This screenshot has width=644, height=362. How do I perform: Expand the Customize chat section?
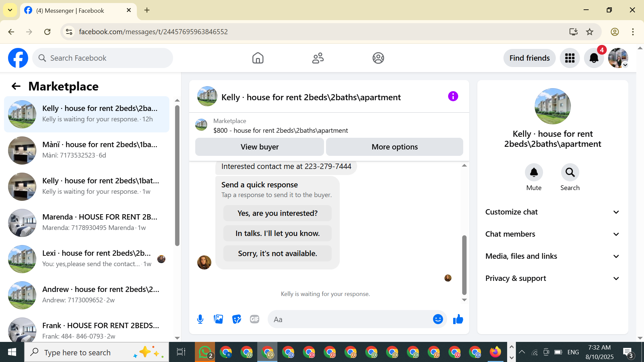(552, 212)
